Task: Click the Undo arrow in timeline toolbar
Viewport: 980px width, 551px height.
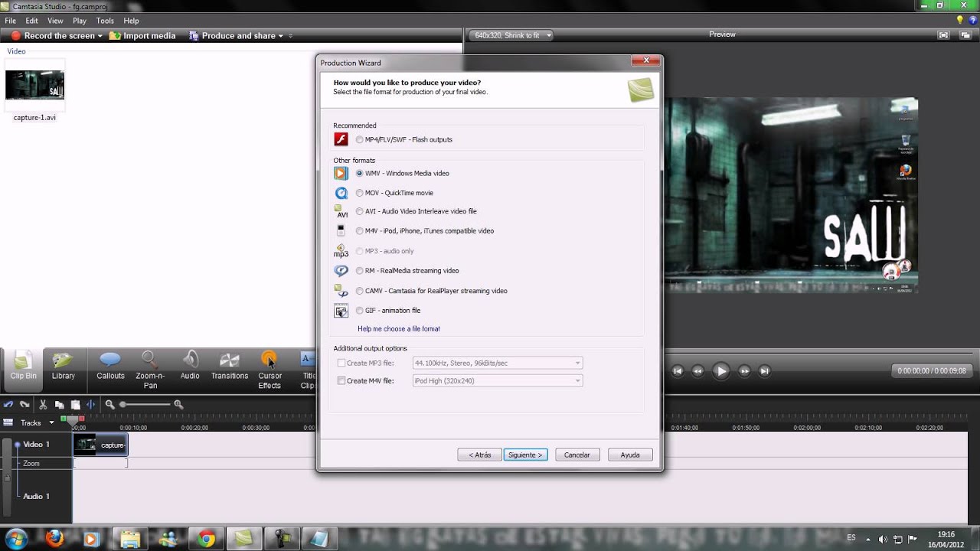Action: coord(8,404)
